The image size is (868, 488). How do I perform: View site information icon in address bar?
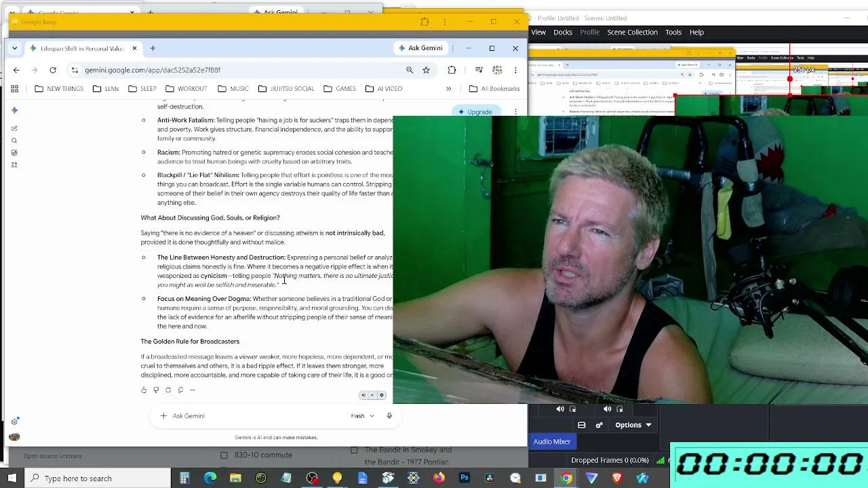point(75,70)
